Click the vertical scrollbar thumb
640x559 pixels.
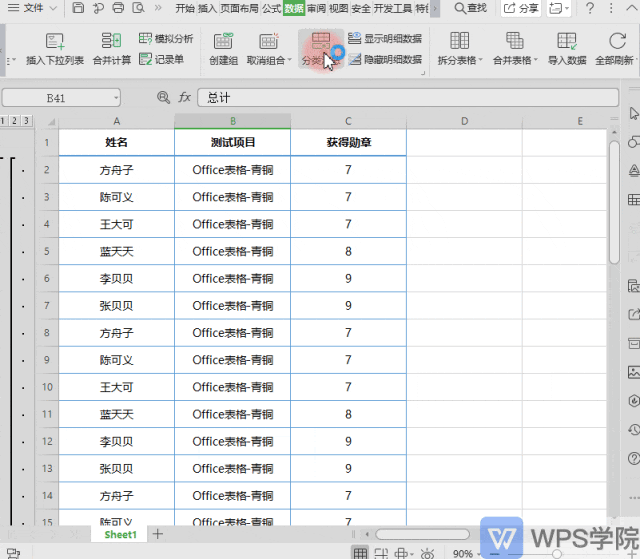click(x=614, y=202)
